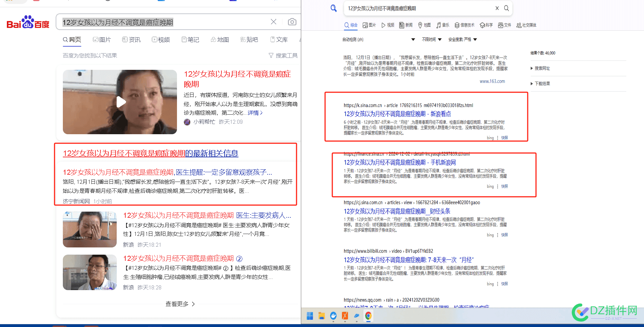Image resolution: width=644 pixels, height=327 pixels.
Task: Submit search with right magnifier icon
Action: click(506, 8)
